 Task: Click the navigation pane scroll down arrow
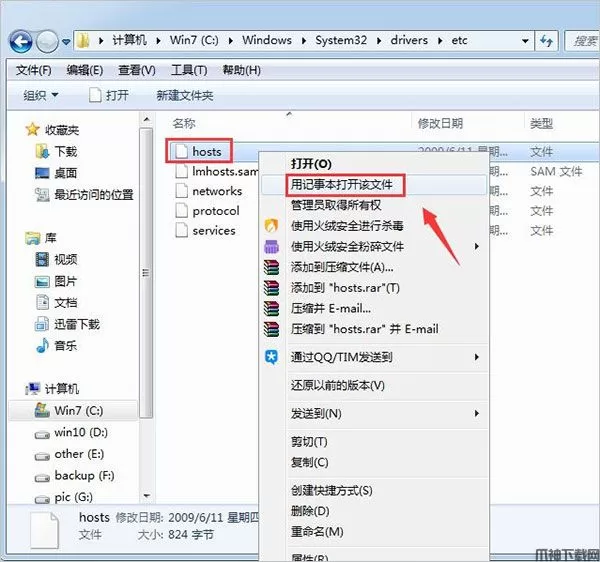click(x=146, y=496)
